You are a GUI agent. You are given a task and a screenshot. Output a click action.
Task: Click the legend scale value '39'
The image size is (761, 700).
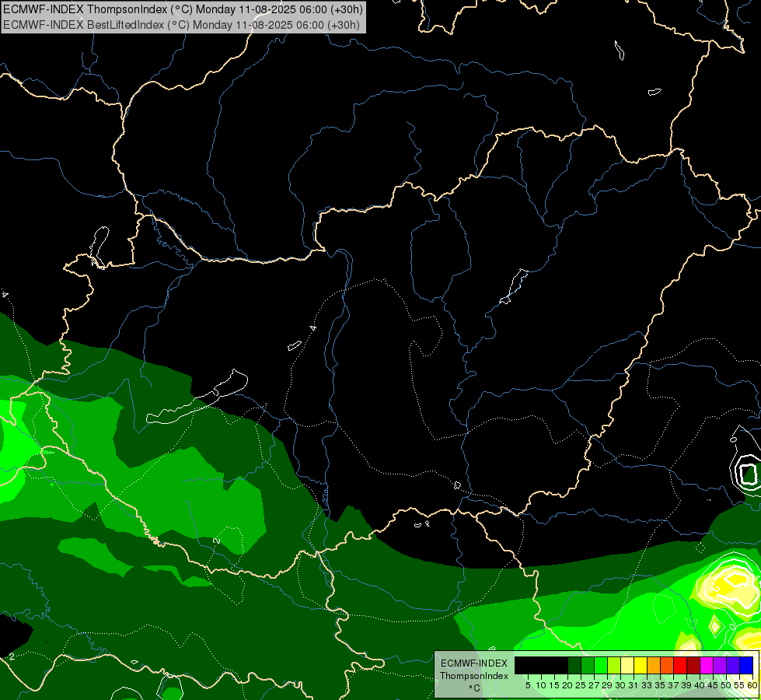(686, 685)
